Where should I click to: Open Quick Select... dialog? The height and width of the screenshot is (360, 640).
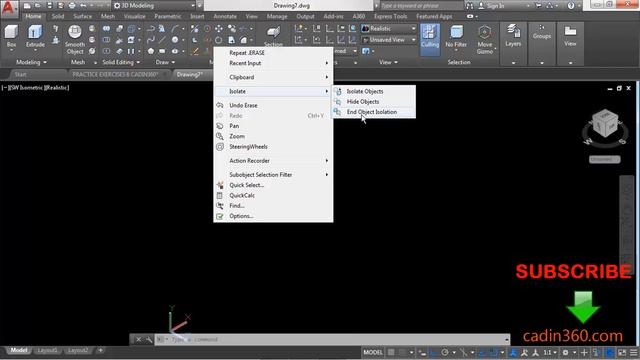tap(273, 185)
